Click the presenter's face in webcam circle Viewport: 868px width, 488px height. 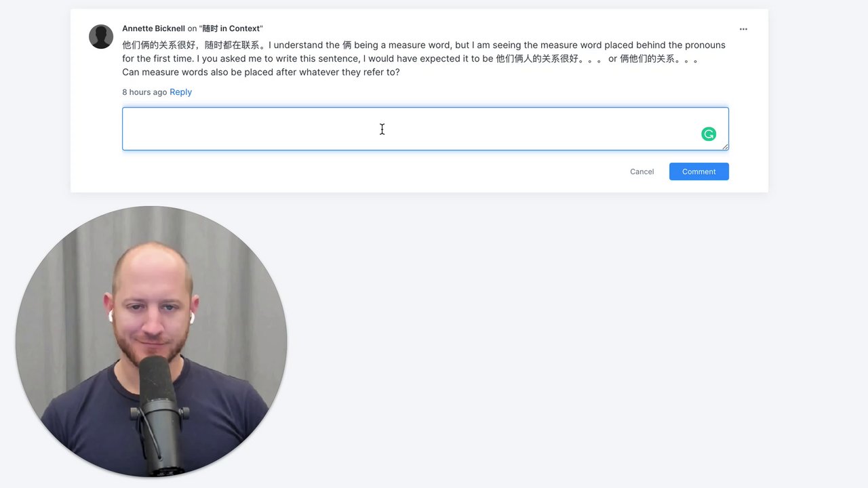tap(151, 308)
